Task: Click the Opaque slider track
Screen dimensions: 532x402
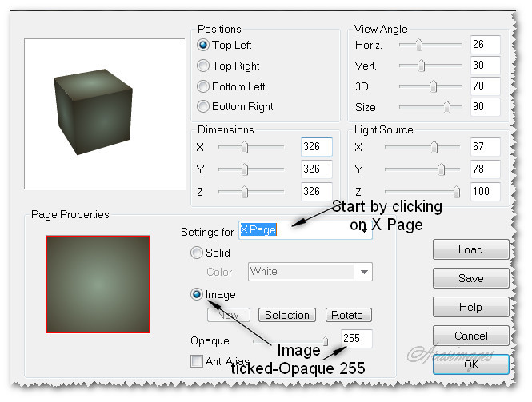Action: (x=289, y=340)
